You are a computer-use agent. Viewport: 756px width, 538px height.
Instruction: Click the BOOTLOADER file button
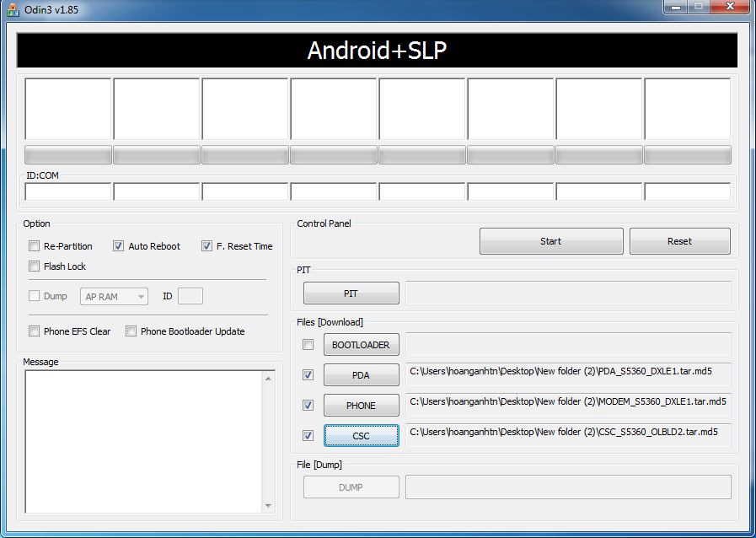click(x=361, y=345)
